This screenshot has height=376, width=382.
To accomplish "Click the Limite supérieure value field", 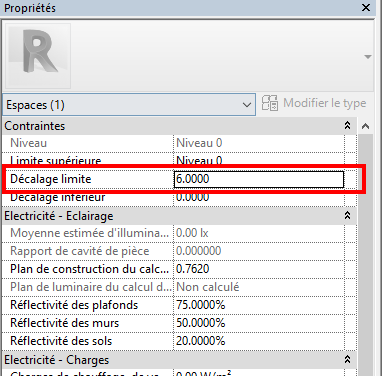I will pyautogui.click(x=259, y=160).
